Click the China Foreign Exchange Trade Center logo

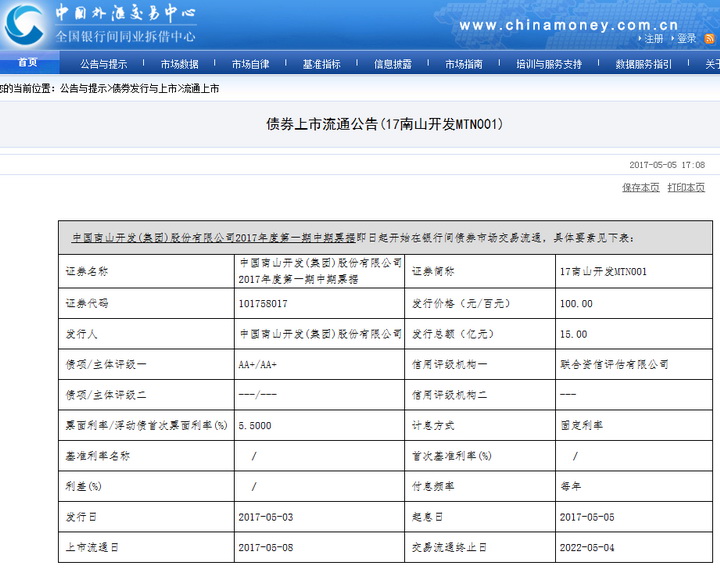(100, 24)
